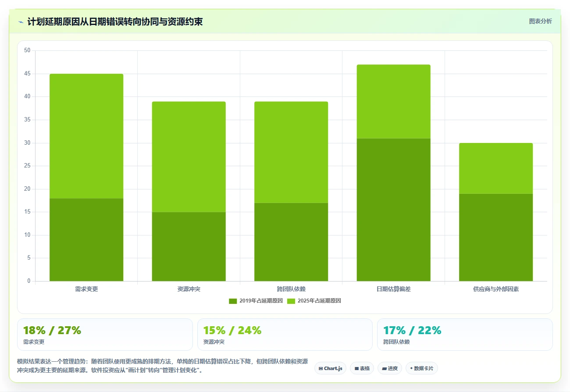The image size is (570, 392).
Task: Click the summary paragraph starting with 模拟结果表达
Action: [162, 366]
